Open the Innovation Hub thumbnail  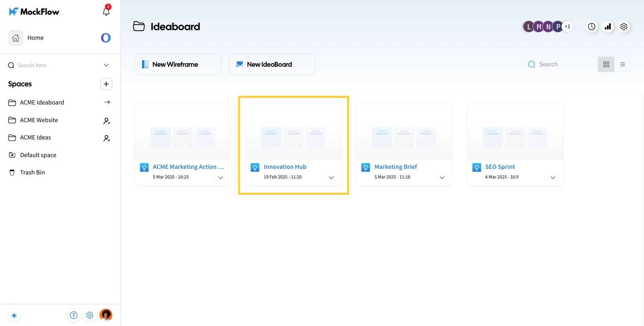coord(293,131)
